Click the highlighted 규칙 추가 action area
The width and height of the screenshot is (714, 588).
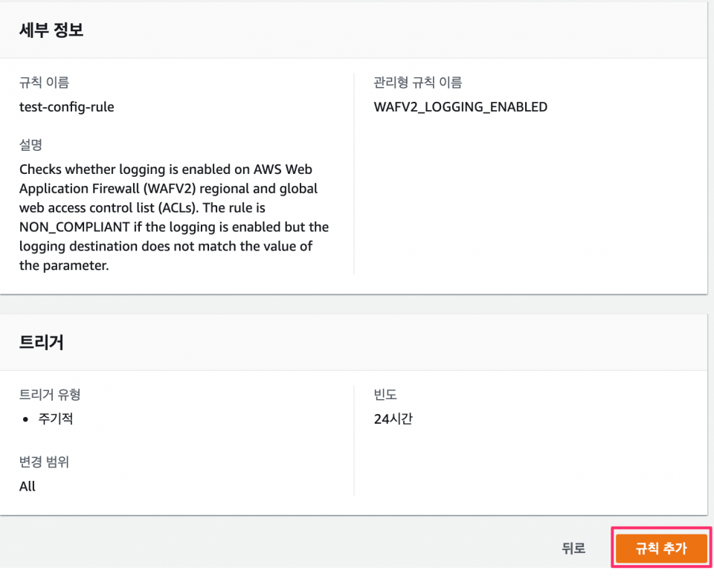click(x=660, y=548)
